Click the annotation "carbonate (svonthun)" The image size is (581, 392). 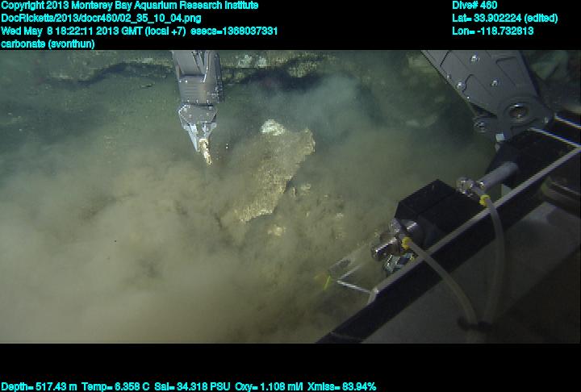[48, 44]
